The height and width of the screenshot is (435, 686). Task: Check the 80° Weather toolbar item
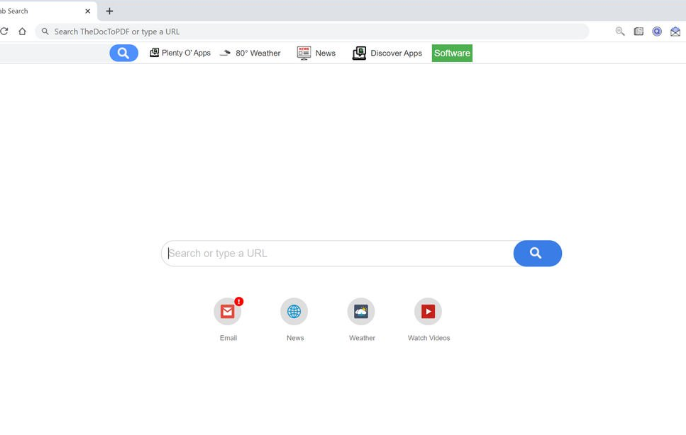[x=250, y=53]
